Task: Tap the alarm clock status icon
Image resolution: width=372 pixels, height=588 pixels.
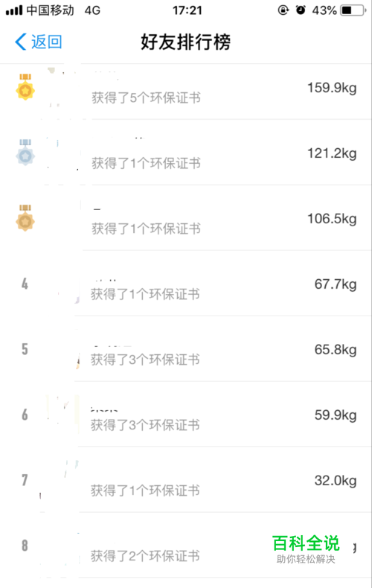Action: click(x=301, y=10)
